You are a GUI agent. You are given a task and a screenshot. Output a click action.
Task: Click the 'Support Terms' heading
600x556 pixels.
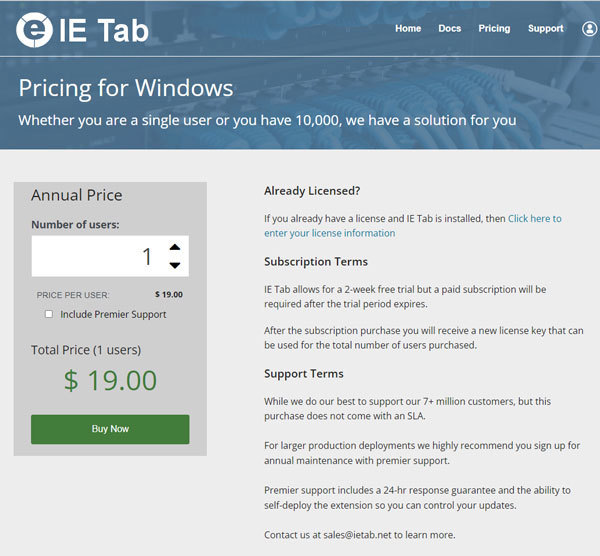[x=304, y=374]
